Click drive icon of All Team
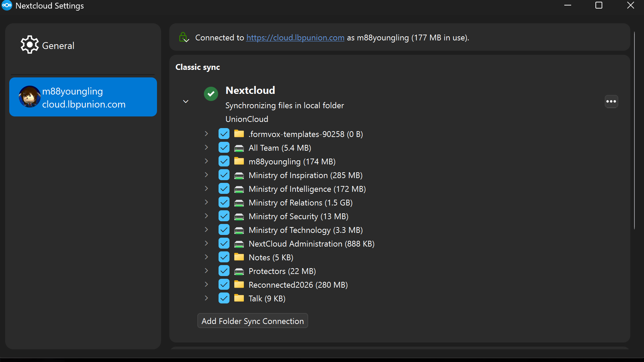 pyautogui.click(x=239, y=148)
